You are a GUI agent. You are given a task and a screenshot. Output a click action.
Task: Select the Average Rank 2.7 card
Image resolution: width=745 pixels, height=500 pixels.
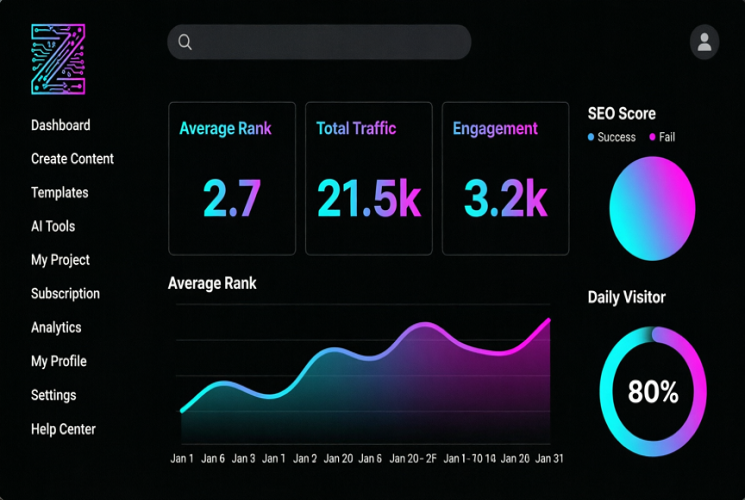pos(232,179)
